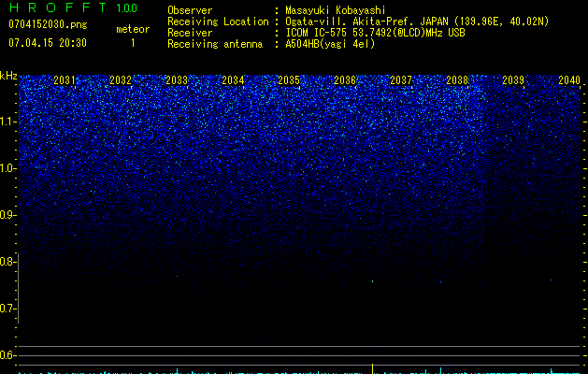Click the 2033 time marker
The image size is (588, 374).
point(177,79)
